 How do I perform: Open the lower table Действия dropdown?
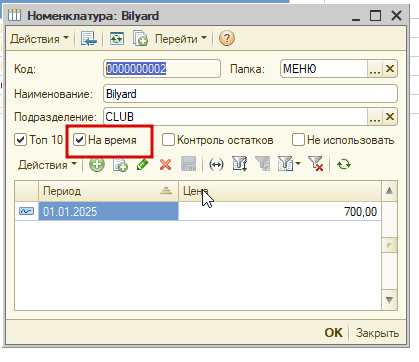pos(47,165)
